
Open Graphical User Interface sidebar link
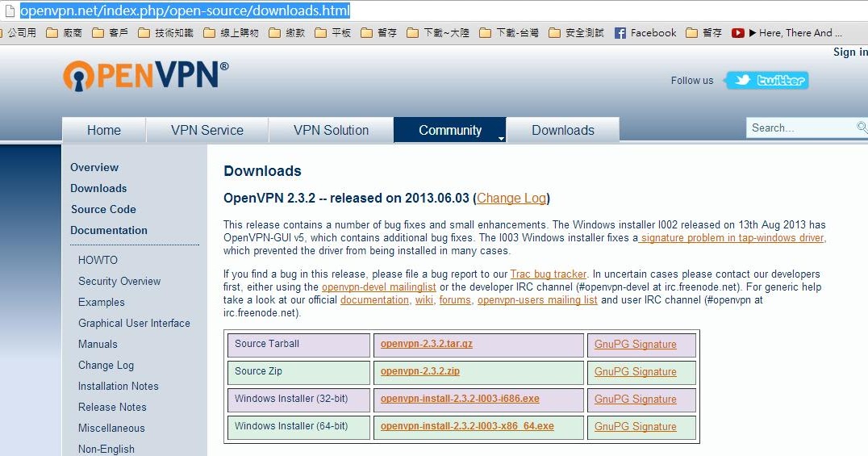(134, 323)
